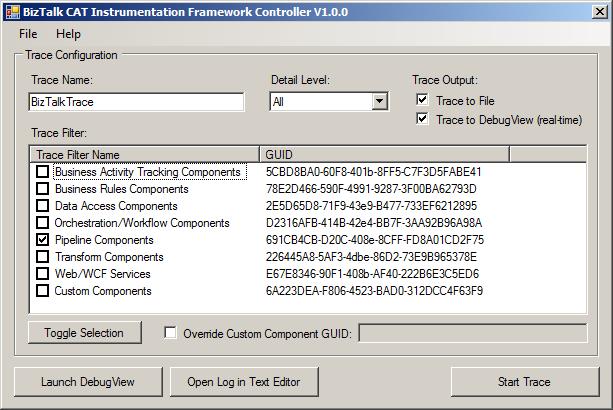The height and width of the screenshot is (410, 613).
Task: Check Data Access Components filter
Action: pyautogui.click(x=43, y=206)
